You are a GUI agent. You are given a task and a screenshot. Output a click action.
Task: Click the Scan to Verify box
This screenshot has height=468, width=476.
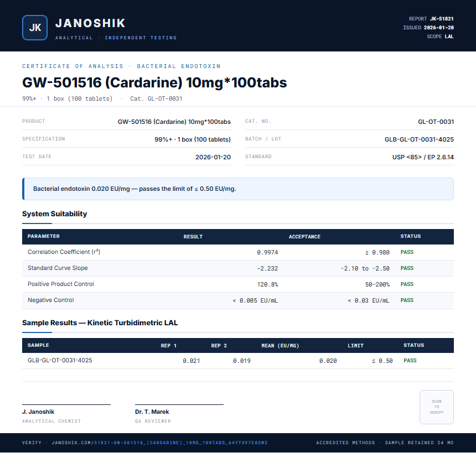[437, 407]
